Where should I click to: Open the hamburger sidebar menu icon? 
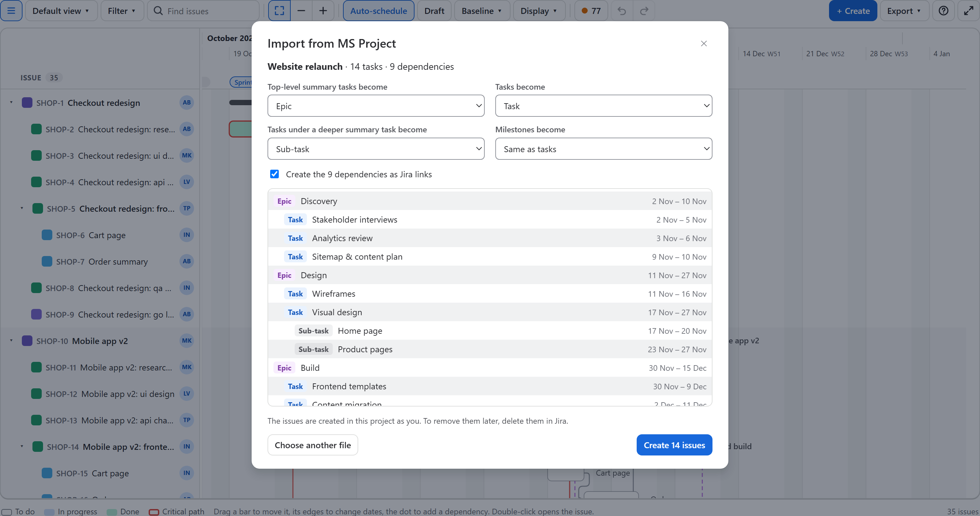click(x=11, y=11)
